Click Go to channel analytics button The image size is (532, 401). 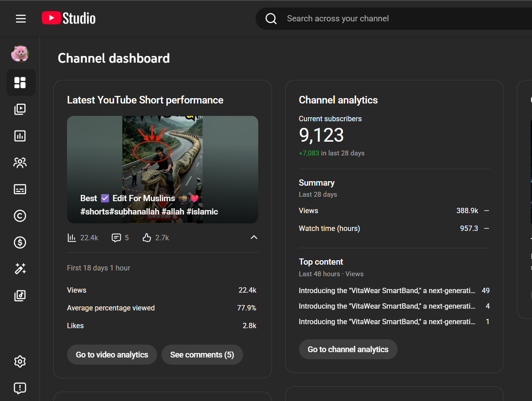(348, 349)
